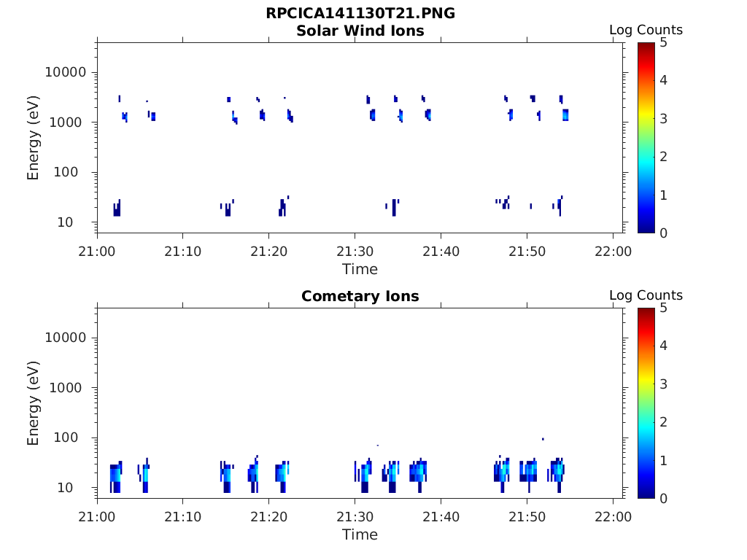Select the 21:40 time tick under Solar Wind plot
747x560 pixels.
point(441,252)
